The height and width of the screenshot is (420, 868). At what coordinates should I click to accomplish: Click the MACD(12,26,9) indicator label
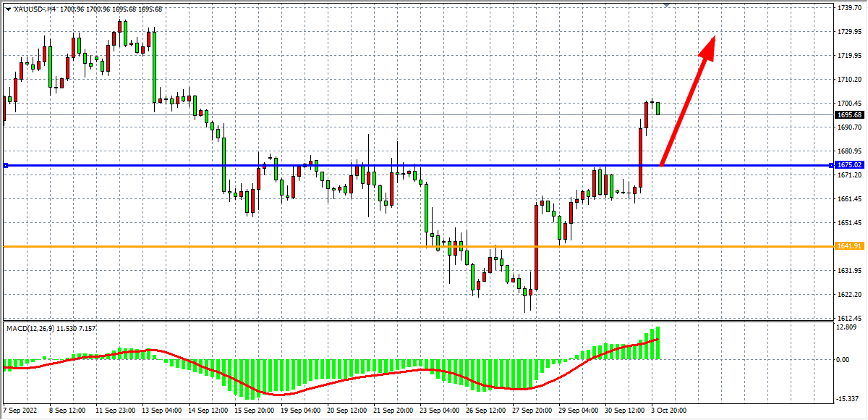click(x=51, y=329)
